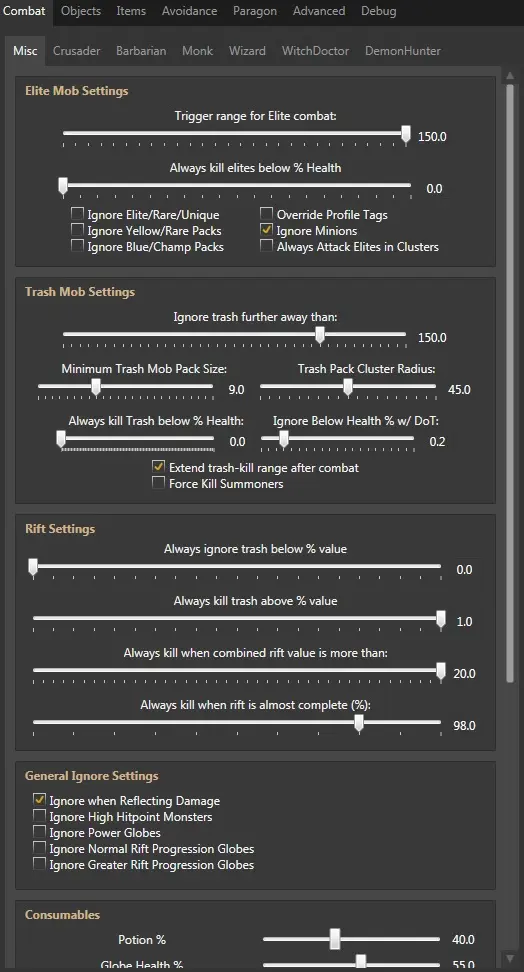Uncheck Ignore when Reflecting Damage
Image resolution: width=524 pixels, height=972 pixels.
tap(40, 800)
